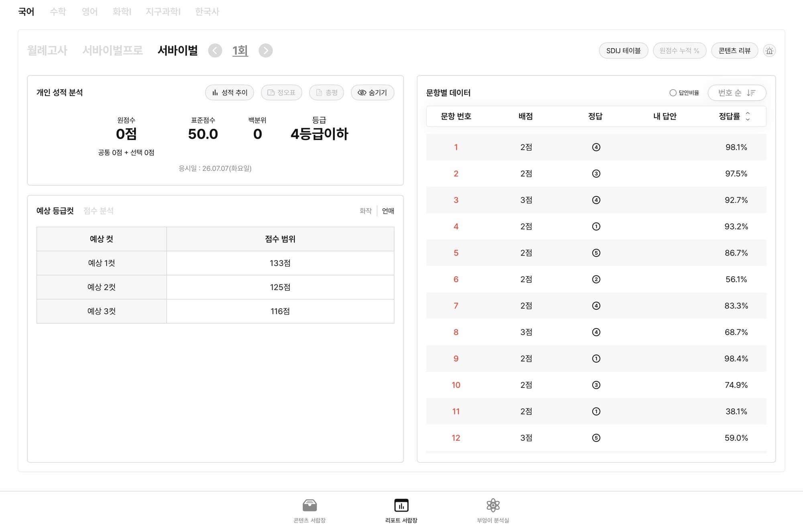
Task: Click the 내 답안 column header
Action: [665, 116]
